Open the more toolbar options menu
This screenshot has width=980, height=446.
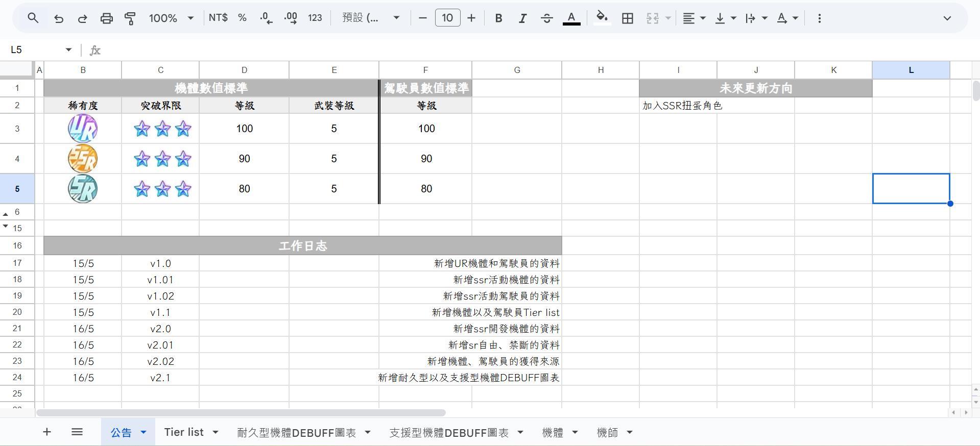pyautogui.click(x=819, y=18)
